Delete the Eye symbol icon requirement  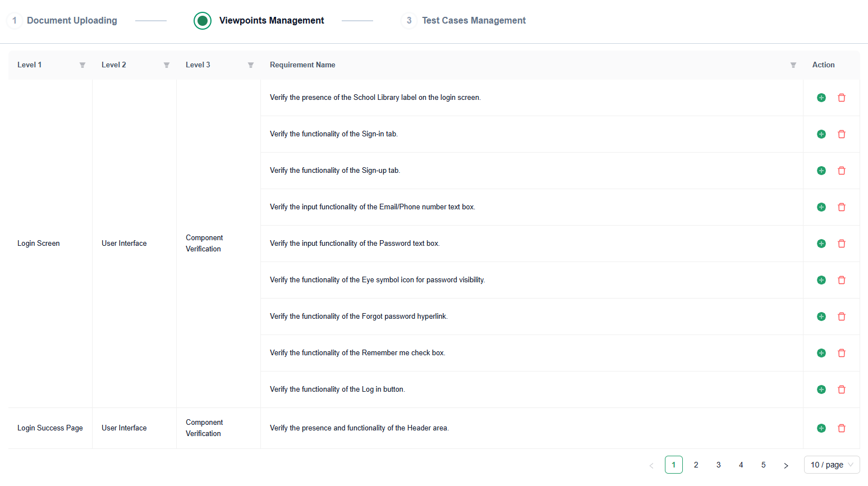(x=842, y=280)
